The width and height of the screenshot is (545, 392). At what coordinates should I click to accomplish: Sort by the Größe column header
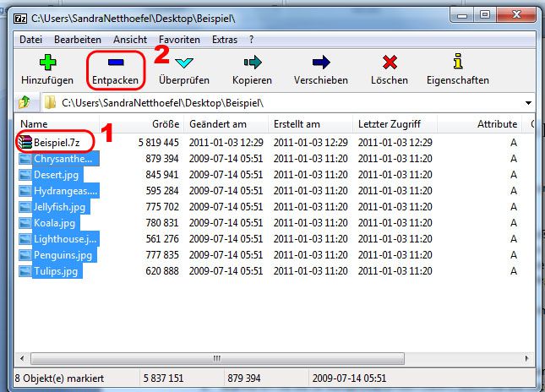click(x=142, y=124)
